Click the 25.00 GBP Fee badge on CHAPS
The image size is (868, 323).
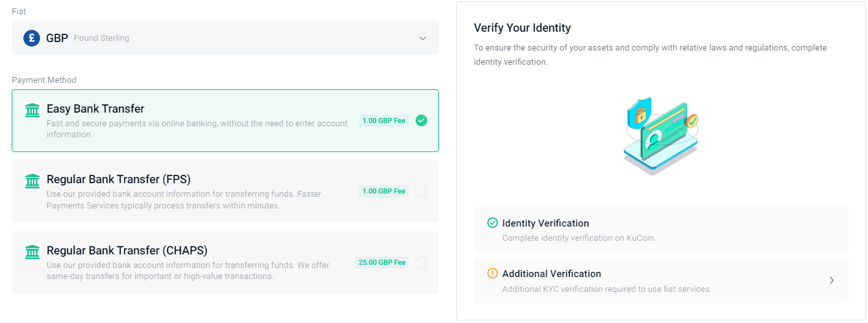coord(382,262)
